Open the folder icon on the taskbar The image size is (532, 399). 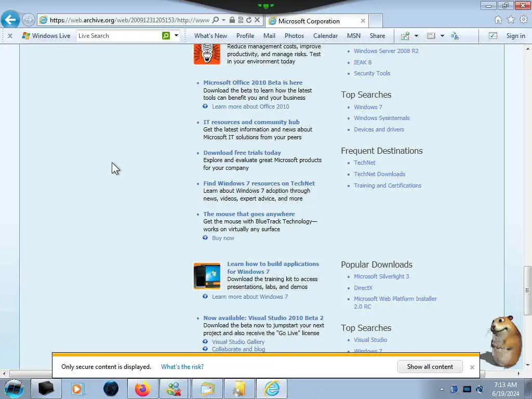[x=239, y=389]
